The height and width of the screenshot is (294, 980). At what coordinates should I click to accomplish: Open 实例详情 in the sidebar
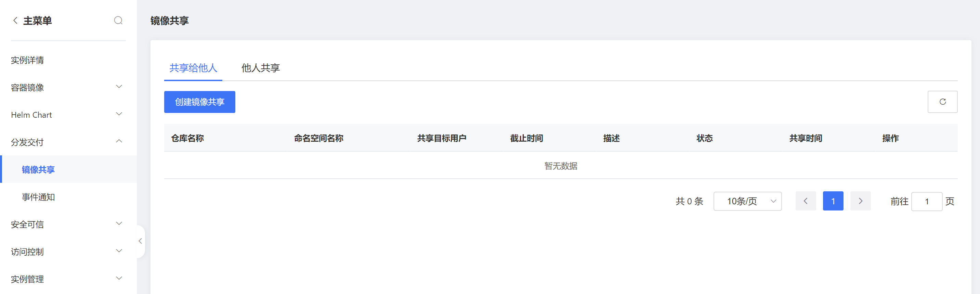[x=27, y=60]
